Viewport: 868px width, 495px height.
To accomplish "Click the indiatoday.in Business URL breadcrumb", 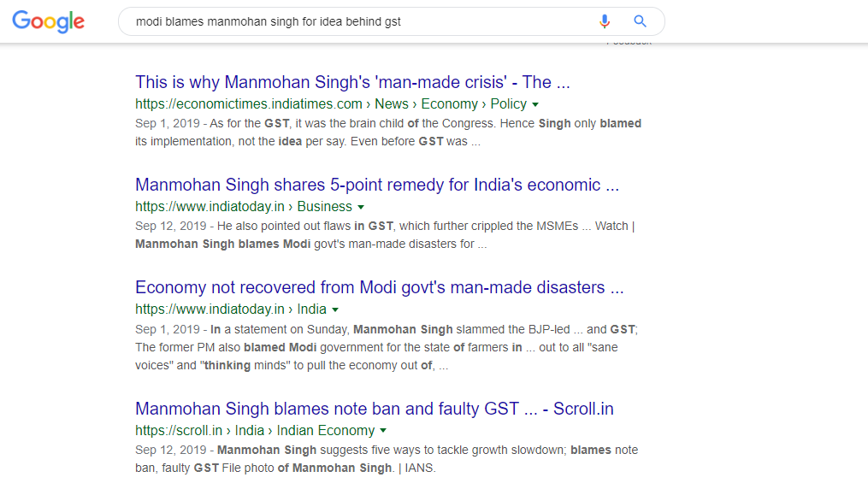I will point(244,207).
